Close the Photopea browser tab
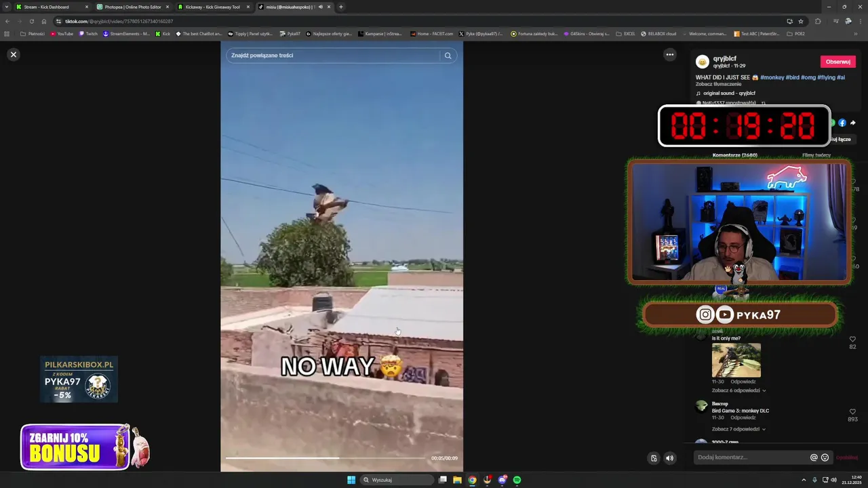This screenshot has height=488, width=868. pos(167,7)
